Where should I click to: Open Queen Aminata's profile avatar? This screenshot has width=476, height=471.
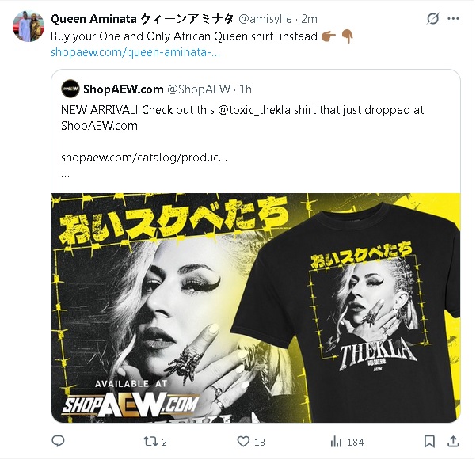coord(29,27)
